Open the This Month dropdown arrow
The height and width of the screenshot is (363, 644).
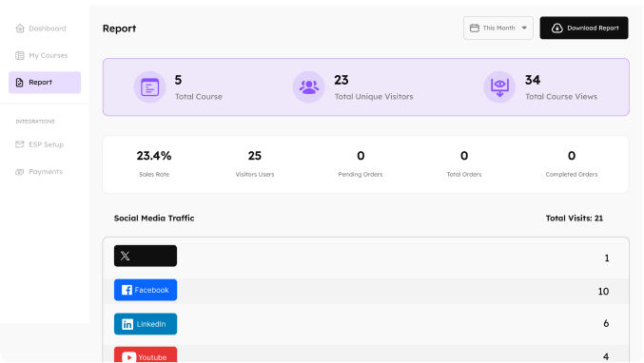click(524, 28)
